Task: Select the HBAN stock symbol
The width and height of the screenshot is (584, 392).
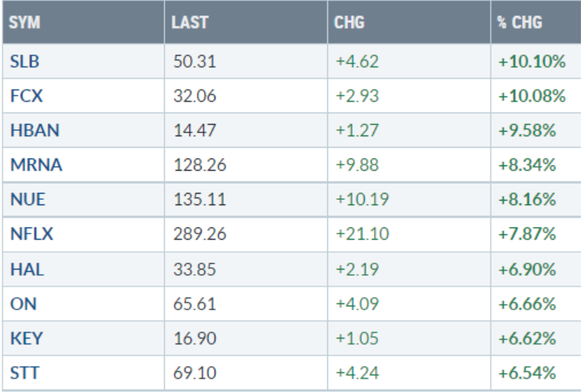Action: (34, 131)
